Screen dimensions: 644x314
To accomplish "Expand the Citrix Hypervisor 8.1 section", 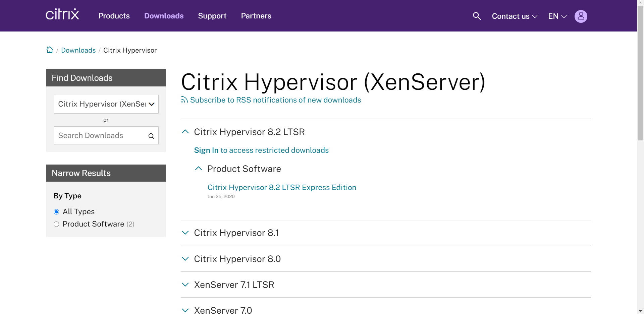I will 185,233.
